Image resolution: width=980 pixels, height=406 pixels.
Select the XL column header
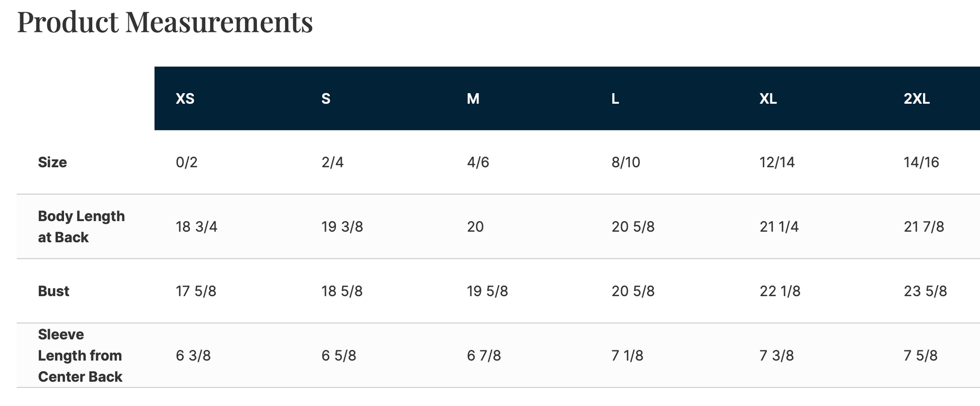tap(768, 99)
